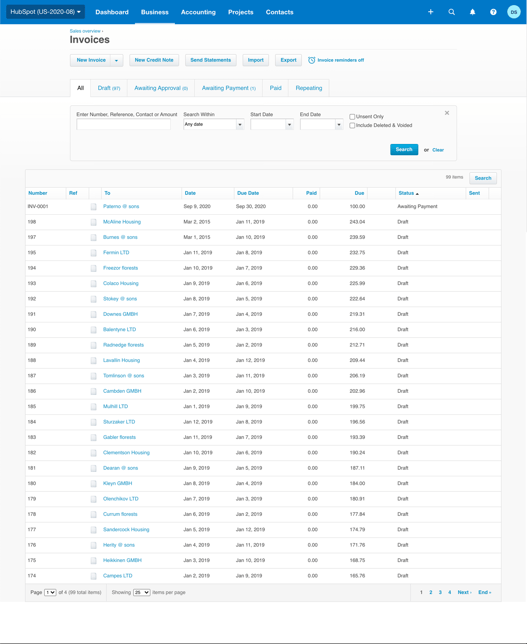The width and height of the screenshot is (527, 644).
Task: Open the Projects menu
Action: pyautogui.click(x=241, y=12)
